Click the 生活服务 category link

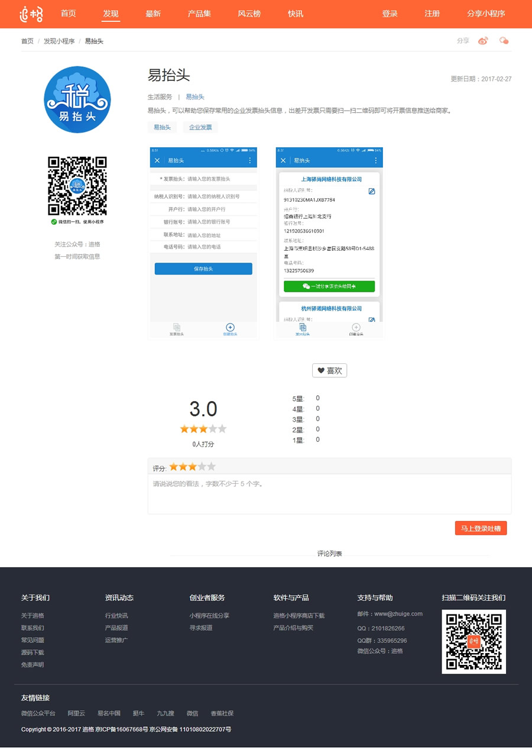tap(160, 97)
